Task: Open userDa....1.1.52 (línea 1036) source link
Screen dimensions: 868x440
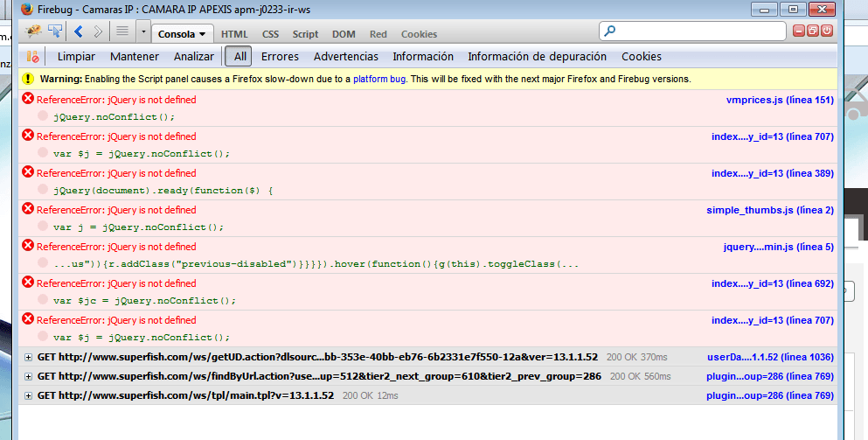Action: point(771,358)
